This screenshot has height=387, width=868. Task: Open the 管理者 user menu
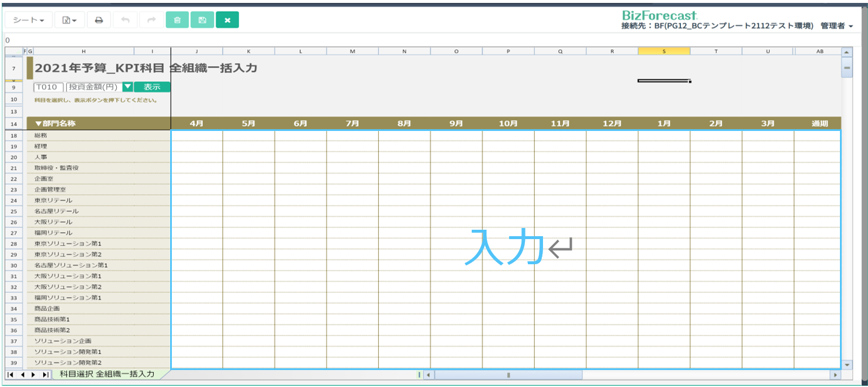(x=836, y=26)
